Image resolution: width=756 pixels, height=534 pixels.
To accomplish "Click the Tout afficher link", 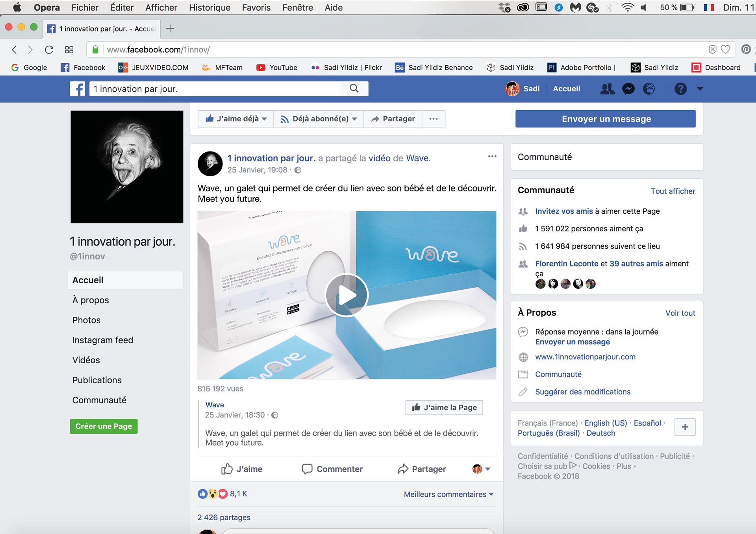I will 673,191.
